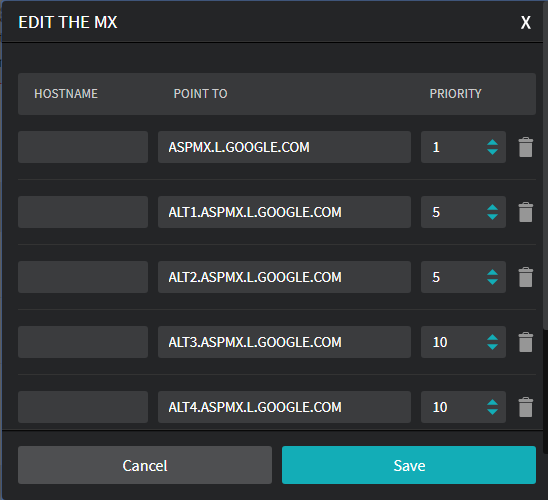Delete the ASPMX.L.GOOGLE.COM record with trash icon

pos(526,147)
